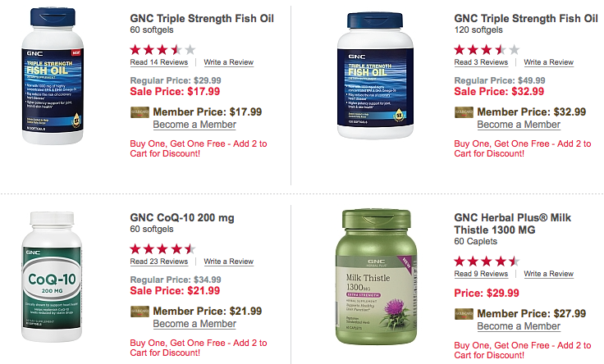Open the CoQ-10 200 MG bottle image

coord(52,276)
